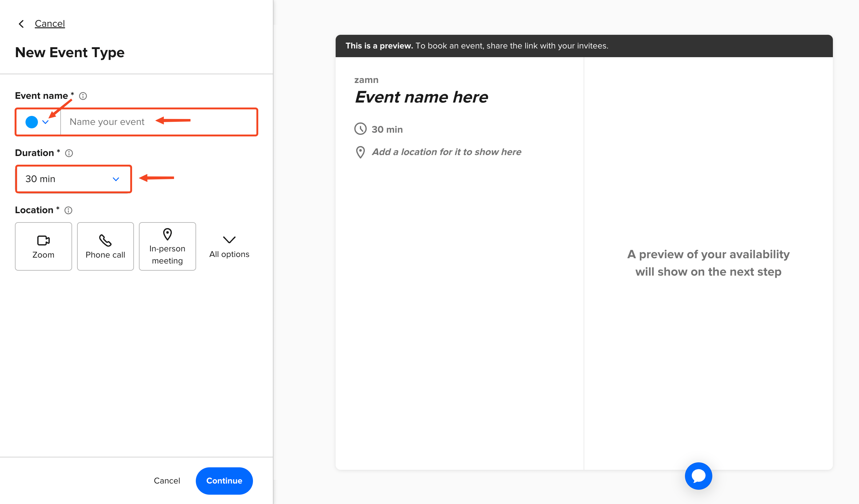This screenshot has width=859, height=504.
Task: Click the Location info icon
Action: 68,211
